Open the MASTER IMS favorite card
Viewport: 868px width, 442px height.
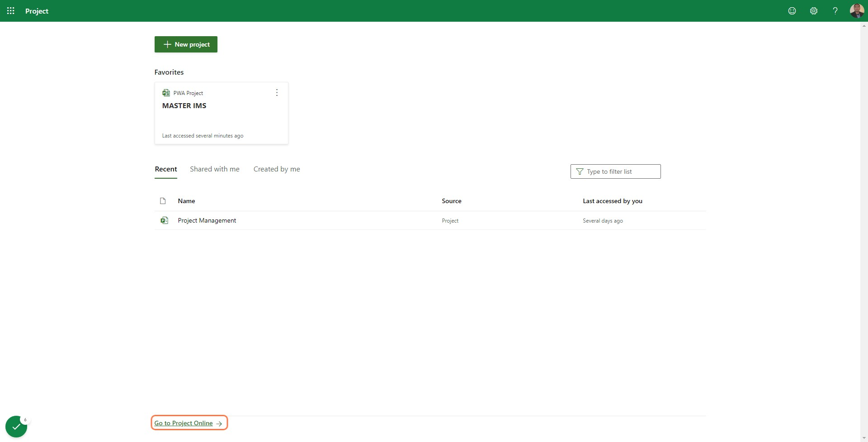point(222,113)
